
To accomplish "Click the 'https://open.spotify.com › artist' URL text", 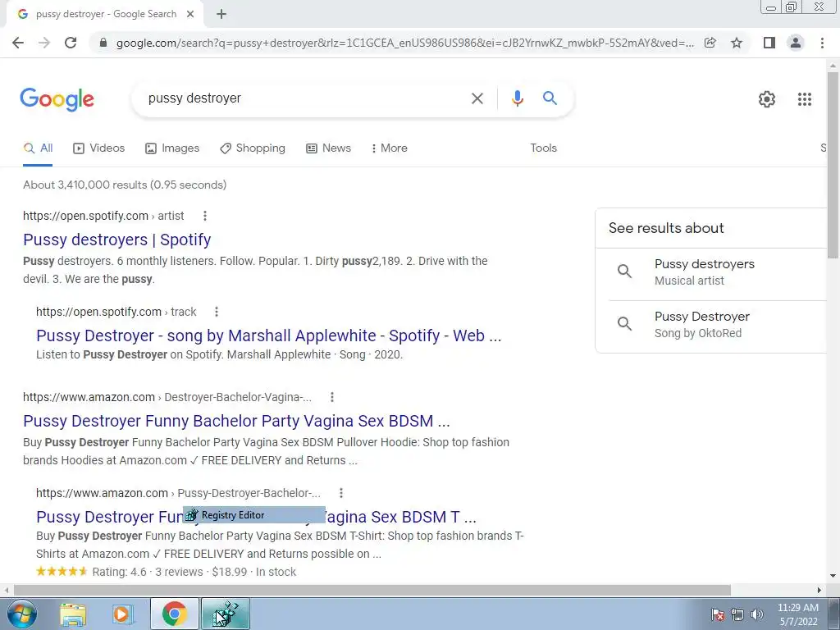I will tap(103, 216).
